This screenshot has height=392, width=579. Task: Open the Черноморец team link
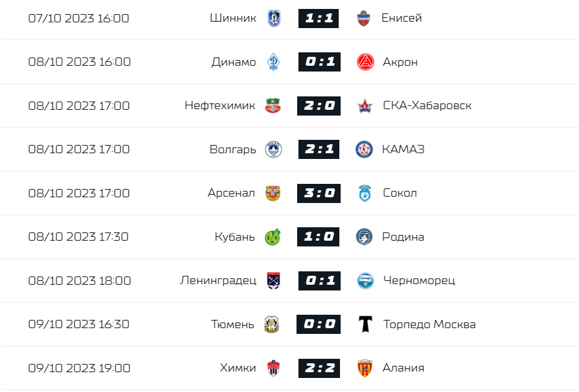pos(419,280)
